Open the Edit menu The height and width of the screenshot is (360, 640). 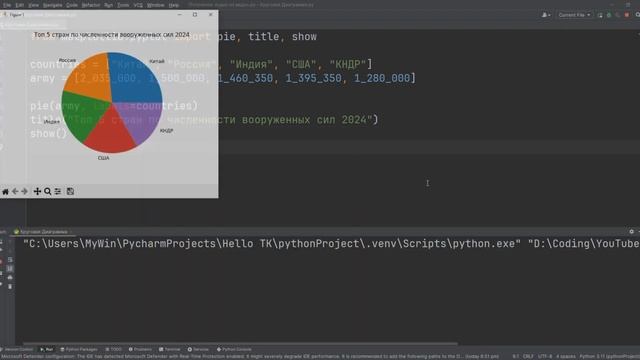20,5
